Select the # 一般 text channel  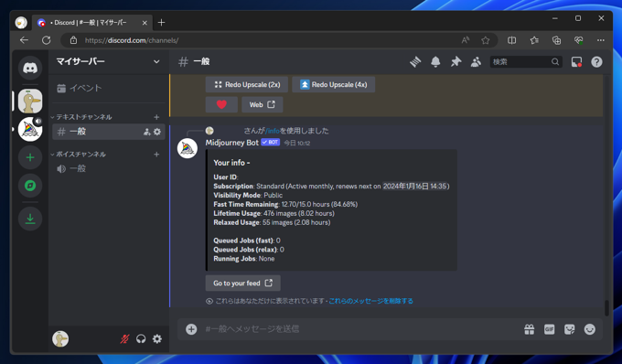pyautogui.click(x=109, y=132)
